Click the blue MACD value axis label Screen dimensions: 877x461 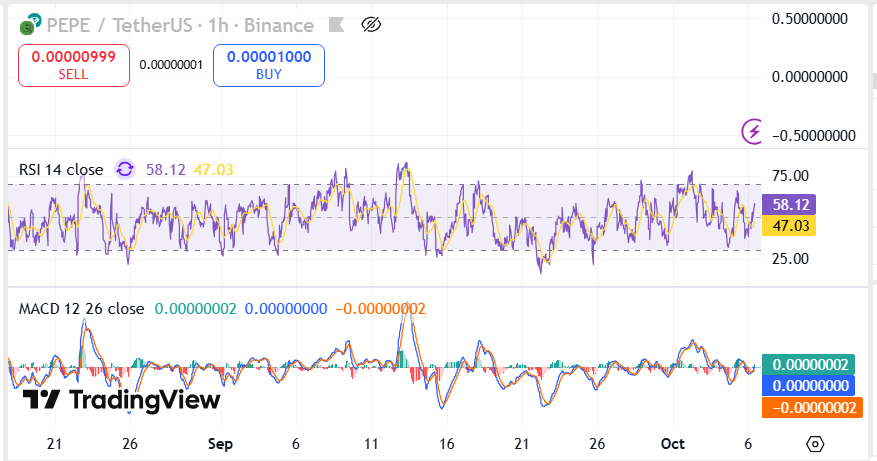pyautogui.click(x=805, y=386)
